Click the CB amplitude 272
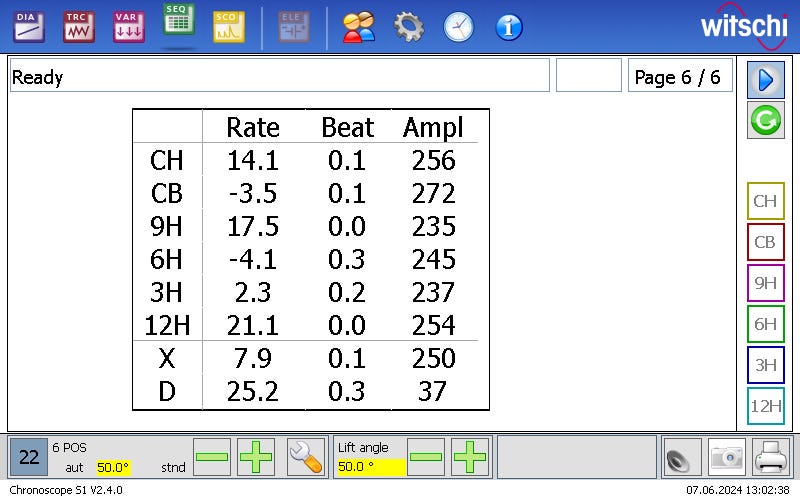800x500 pixels. 433,193
